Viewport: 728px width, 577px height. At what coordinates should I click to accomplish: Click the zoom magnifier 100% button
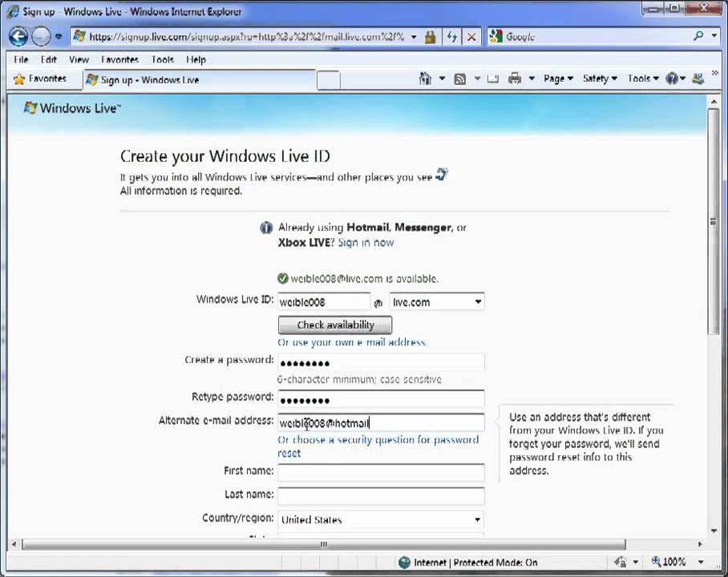coord(669,562)
